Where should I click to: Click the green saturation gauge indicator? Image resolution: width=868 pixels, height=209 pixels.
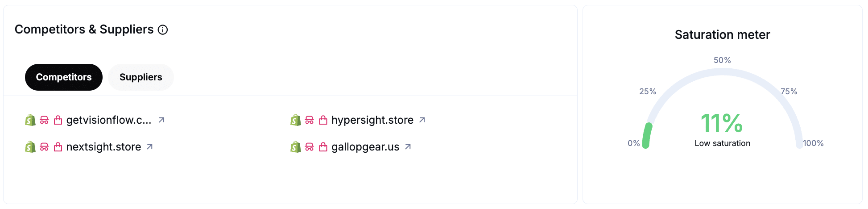(647, 136)
